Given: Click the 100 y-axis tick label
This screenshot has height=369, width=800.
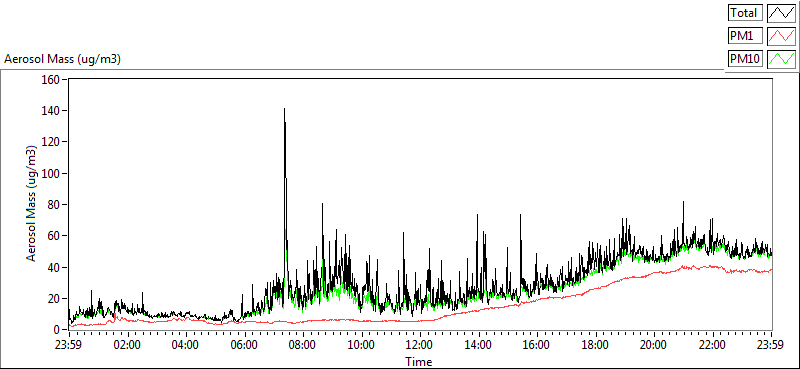Looking at the screenshot, I should (53, 174).
